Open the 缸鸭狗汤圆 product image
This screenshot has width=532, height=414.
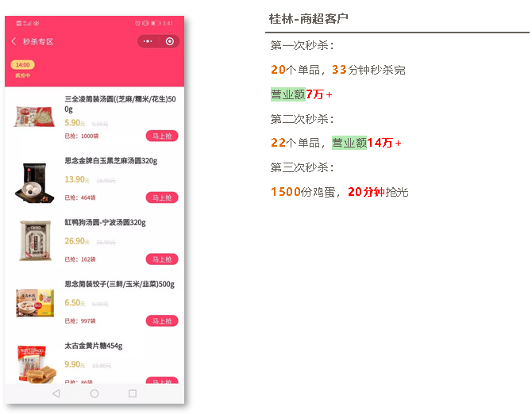click(x=35, y=240)
